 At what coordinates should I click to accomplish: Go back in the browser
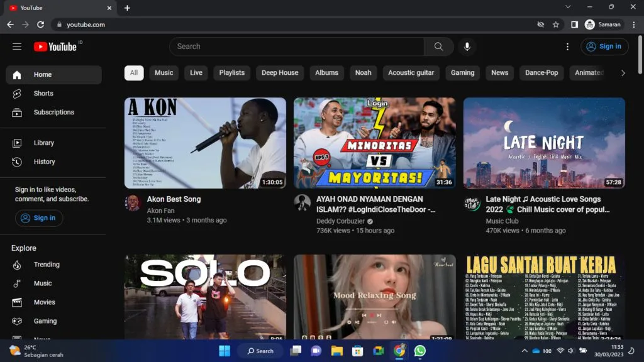click(x=10, y=25)
